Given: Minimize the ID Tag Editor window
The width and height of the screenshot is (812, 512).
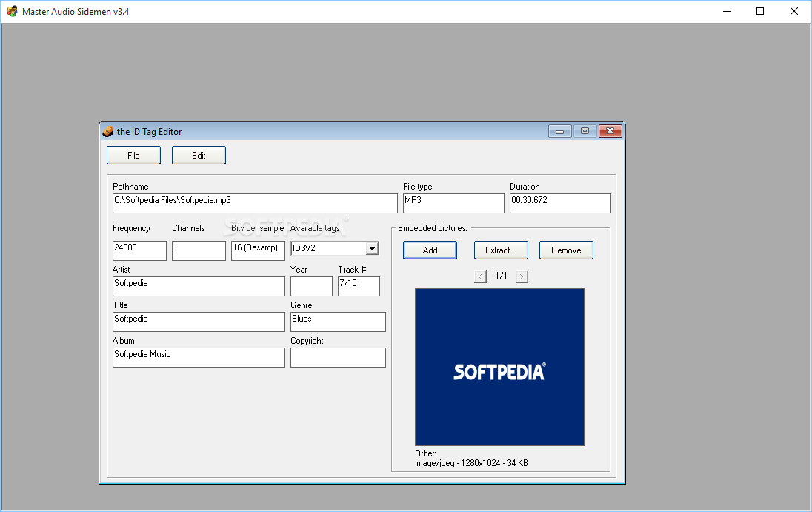Looking at the screenshot, I should tap(560, 131).
